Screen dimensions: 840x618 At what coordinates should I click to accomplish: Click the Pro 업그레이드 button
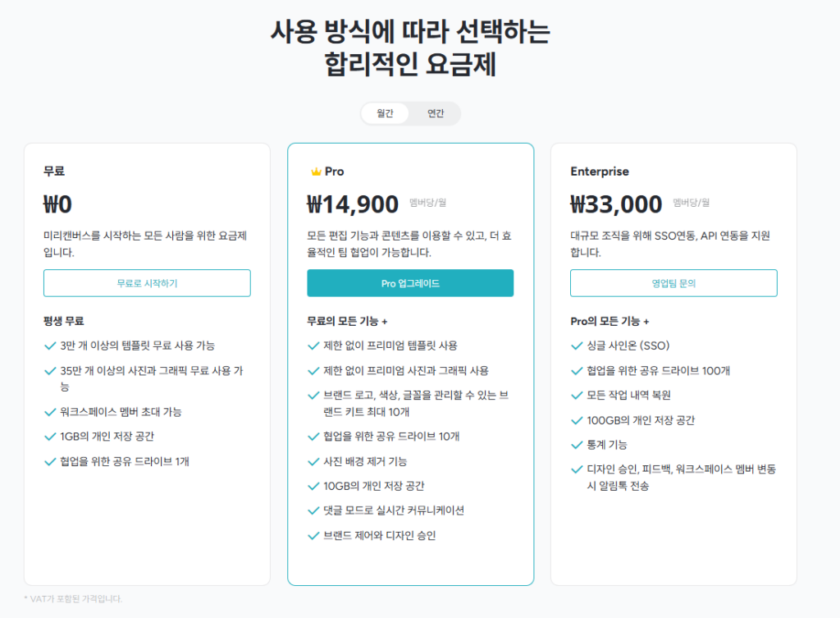tap(410, 282)
